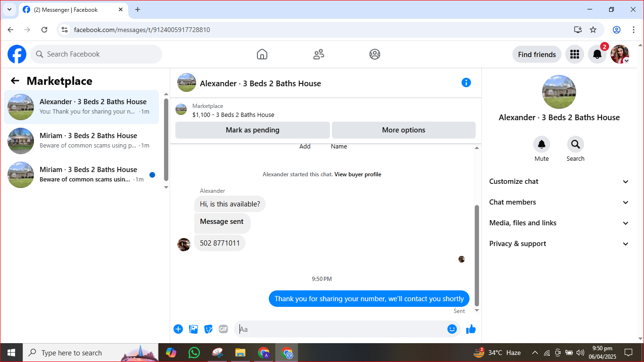The image size is (644, 362).
Task: Click Find friends button
Action: click(x=537, y=54)
